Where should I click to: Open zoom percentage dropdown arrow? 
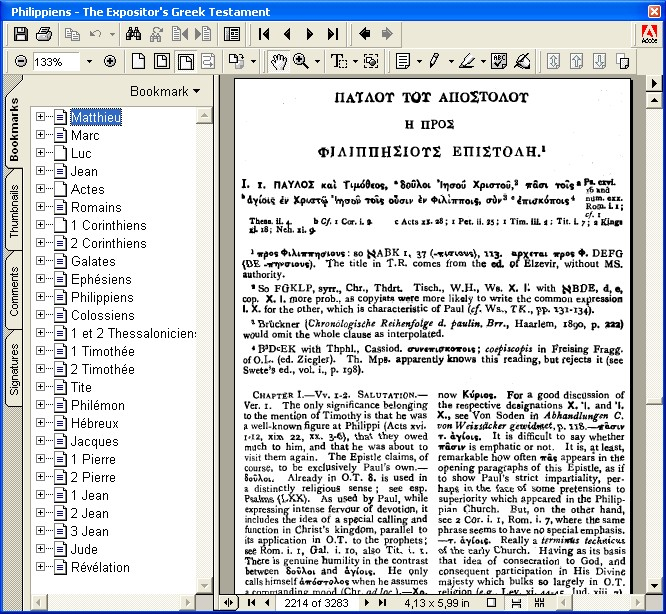(89, 62)
